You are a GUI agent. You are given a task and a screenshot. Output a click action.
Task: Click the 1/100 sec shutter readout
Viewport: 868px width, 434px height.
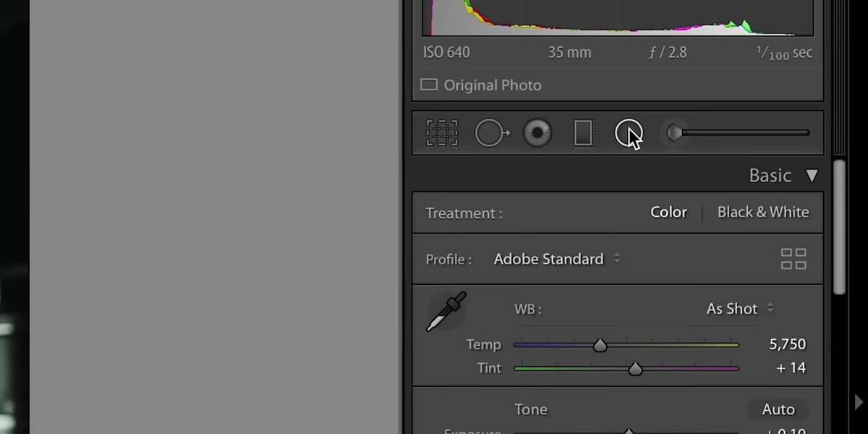[784, 54]
